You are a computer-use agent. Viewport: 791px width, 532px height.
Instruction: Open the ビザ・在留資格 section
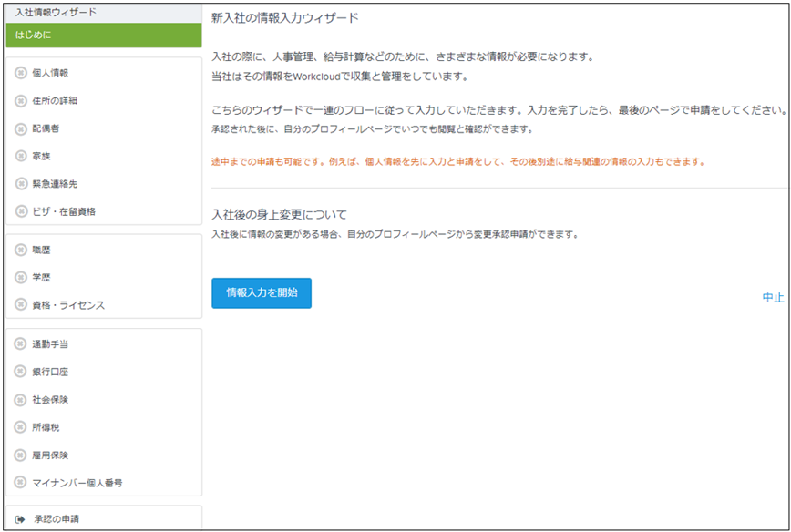click(64, 211)
